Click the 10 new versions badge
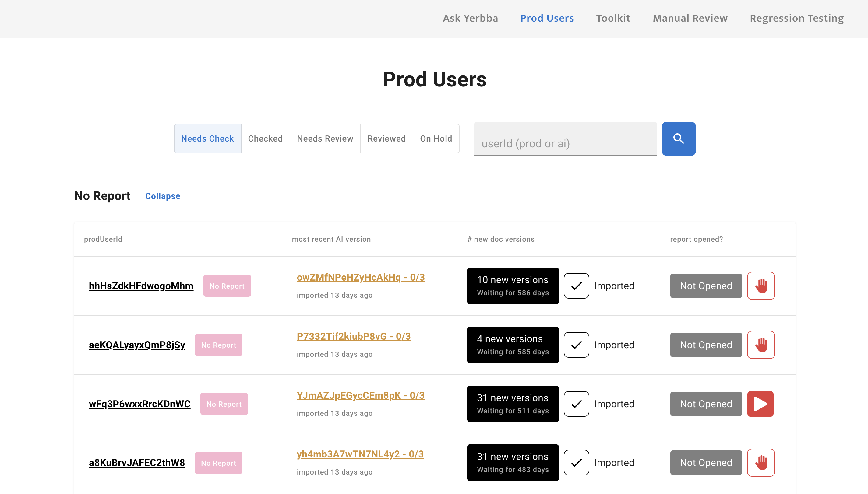The width and height of the screenshot is (868, 494). point(512,286)
